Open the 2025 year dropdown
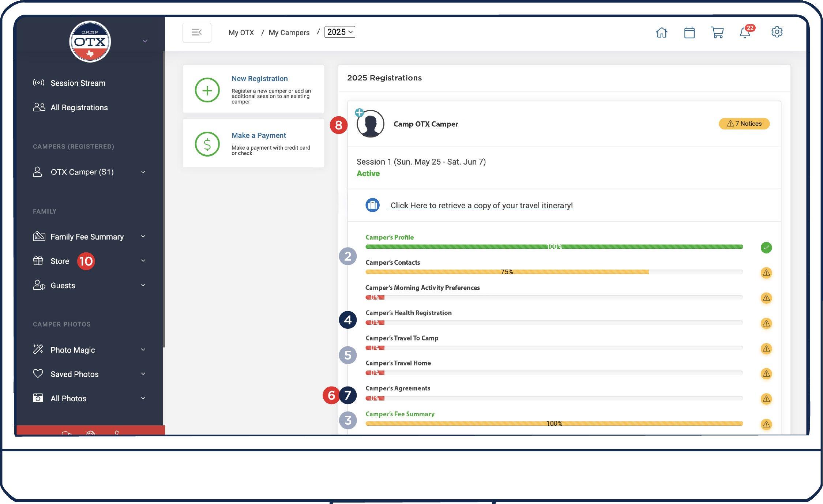Screen dimensions: 823x504 point(340,32)
